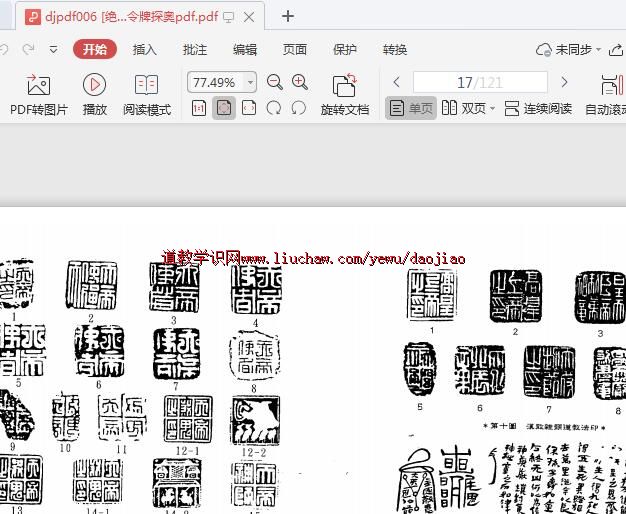Click the 12-2 animal seal image
Viewport: 626px width, 514px height.
255,420
